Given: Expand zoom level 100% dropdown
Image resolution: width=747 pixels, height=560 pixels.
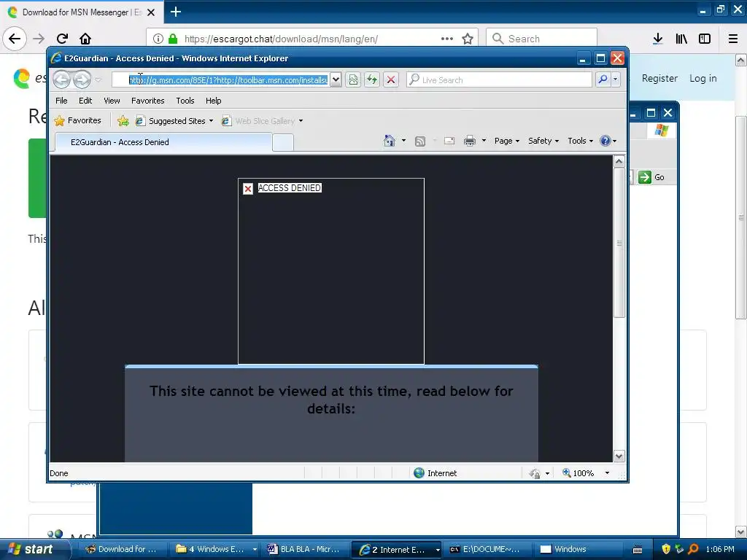Looking at the screenshot, I should [607, 472].
